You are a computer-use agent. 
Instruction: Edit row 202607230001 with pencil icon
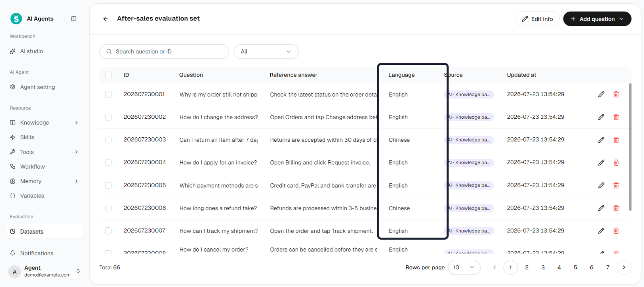pos(601,94)
